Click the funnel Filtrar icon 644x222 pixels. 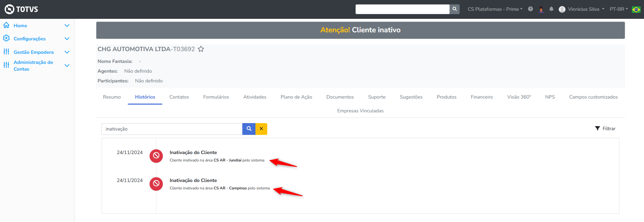pyautogui.click(x=597, y=128)
